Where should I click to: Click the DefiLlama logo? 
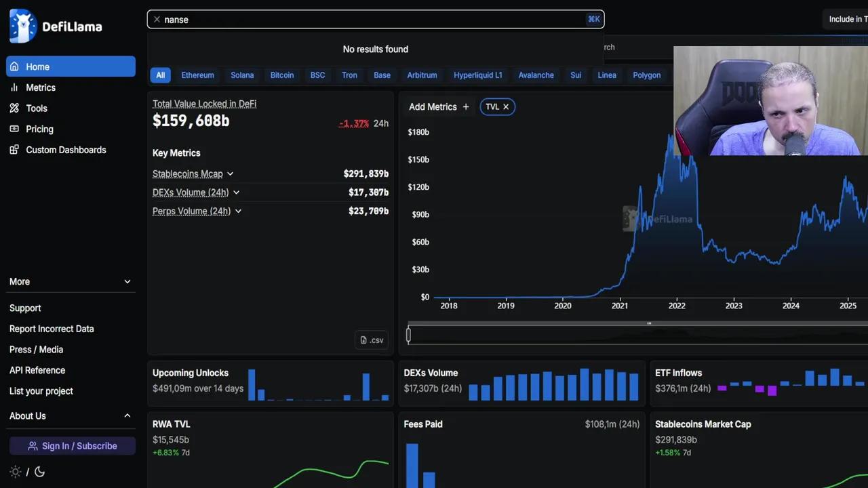(x=56, y=26)
